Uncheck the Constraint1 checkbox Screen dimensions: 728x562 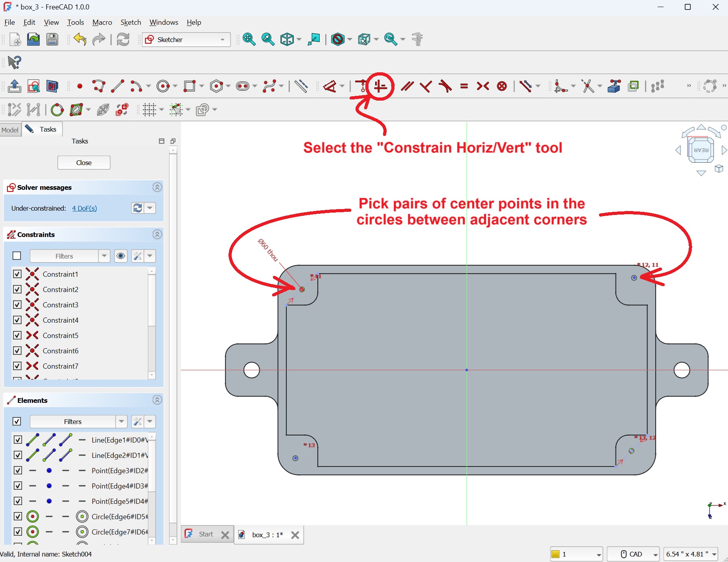17,274
